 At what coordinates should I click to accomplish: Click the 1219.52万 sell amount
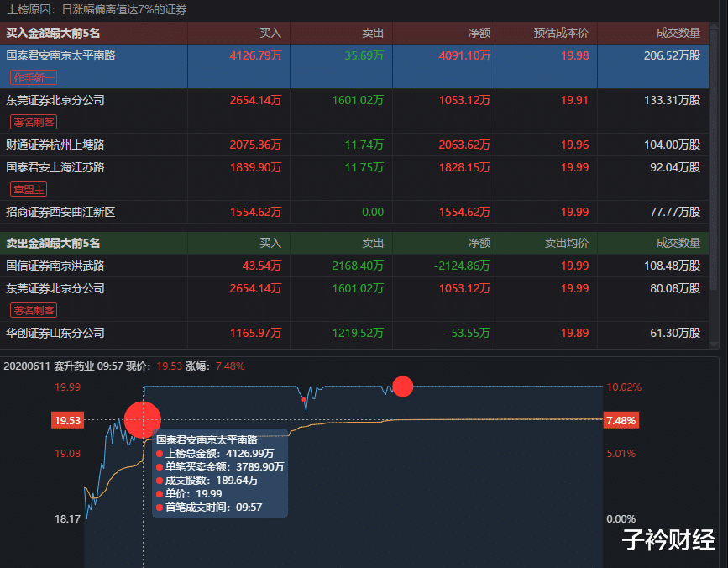(358, 333)
